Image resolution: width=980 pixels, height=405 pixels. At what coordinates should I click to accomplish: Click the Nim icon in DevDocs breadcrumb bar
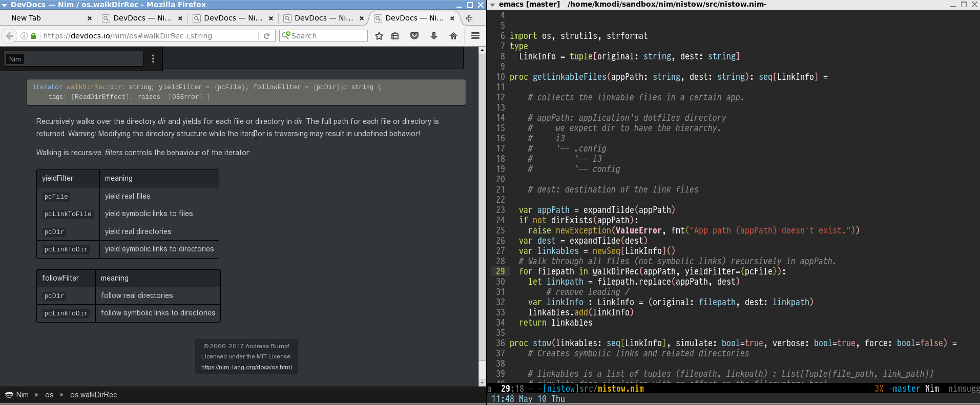[x=9, y=395]
